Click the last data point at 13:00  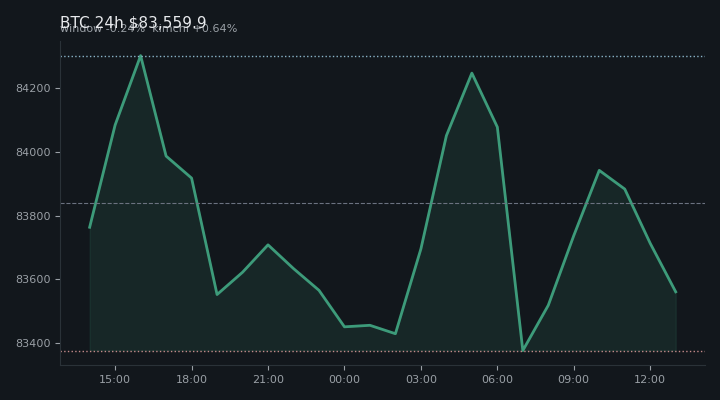[675, 292]
